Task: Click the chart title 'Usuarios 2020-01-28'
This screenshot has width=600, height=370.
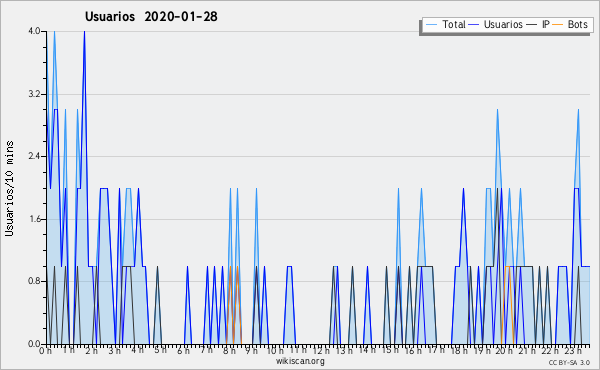Action: click(151, 16)
